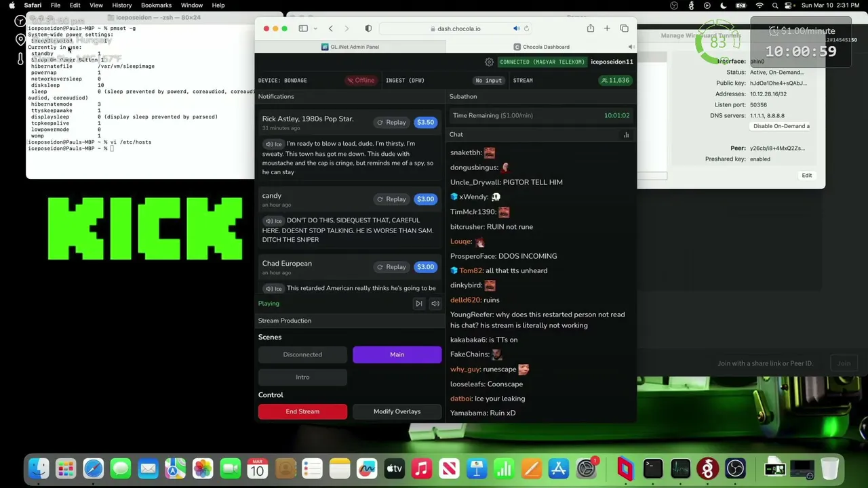
Task: Click the $3.50 donation badge
Action: click(425, 123)
